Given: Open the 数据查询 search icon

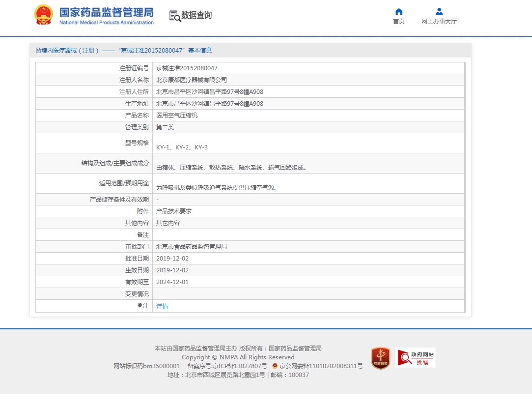Looking at the screenshot, I should (175, 16).
